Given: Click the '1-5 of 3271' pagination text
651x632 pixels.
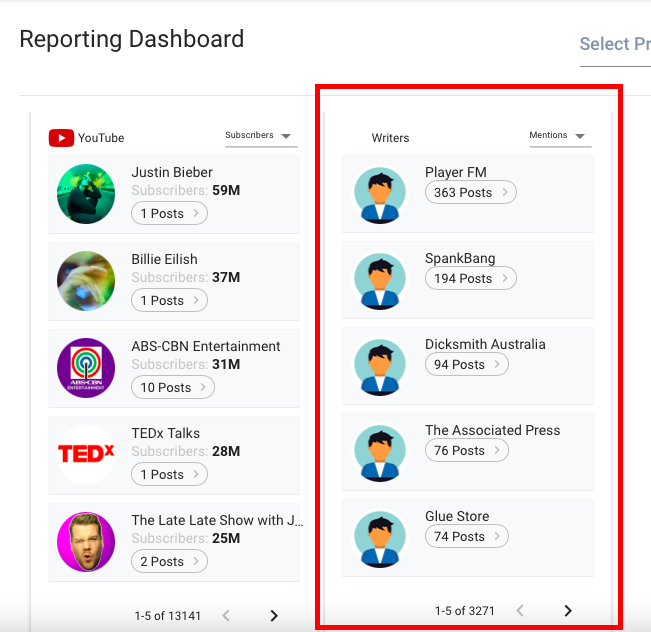Looking at the screenshot, I should (x=465, y=611).
